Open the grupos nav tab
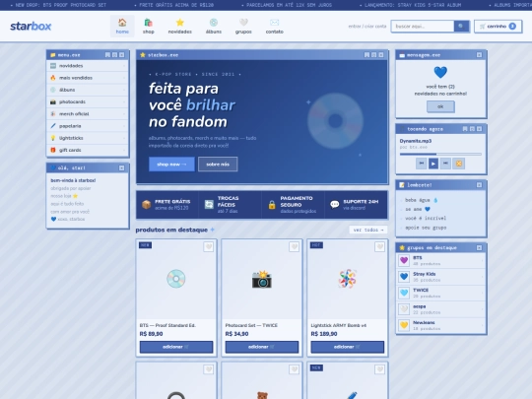 click(x=243, y=27)
